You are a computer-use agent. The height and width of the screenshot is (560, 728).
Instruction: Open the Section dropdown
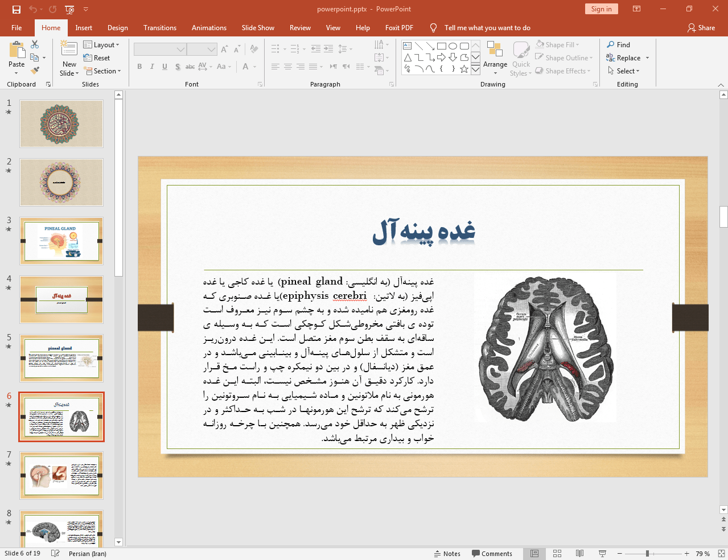[x=102, y=71]
